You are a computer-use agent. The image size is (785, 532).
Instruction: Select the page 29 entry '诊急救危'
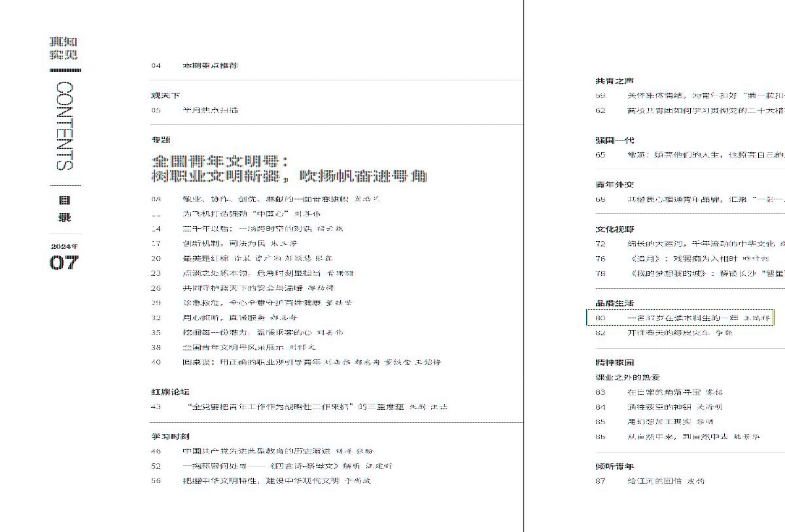(252, 303)
